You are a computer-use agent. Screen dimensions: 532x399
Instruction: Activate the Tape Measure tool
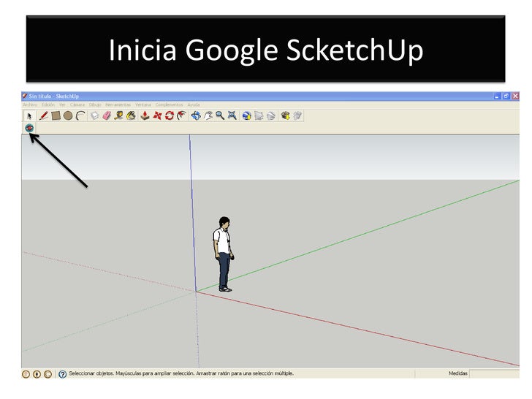tap(118, 116)
